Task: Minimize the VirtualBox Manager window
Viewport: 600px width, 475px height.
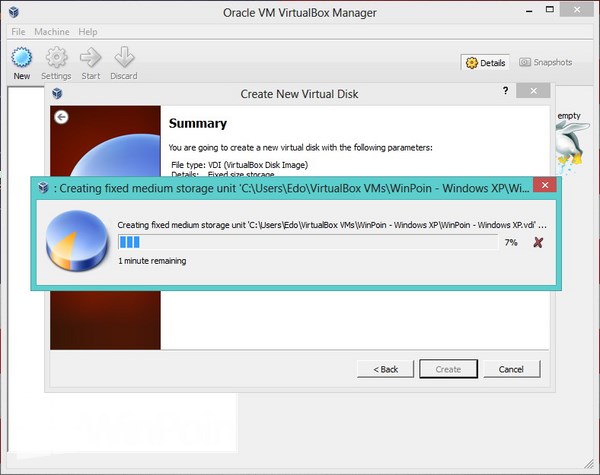Action: click(x=529, y=11)
